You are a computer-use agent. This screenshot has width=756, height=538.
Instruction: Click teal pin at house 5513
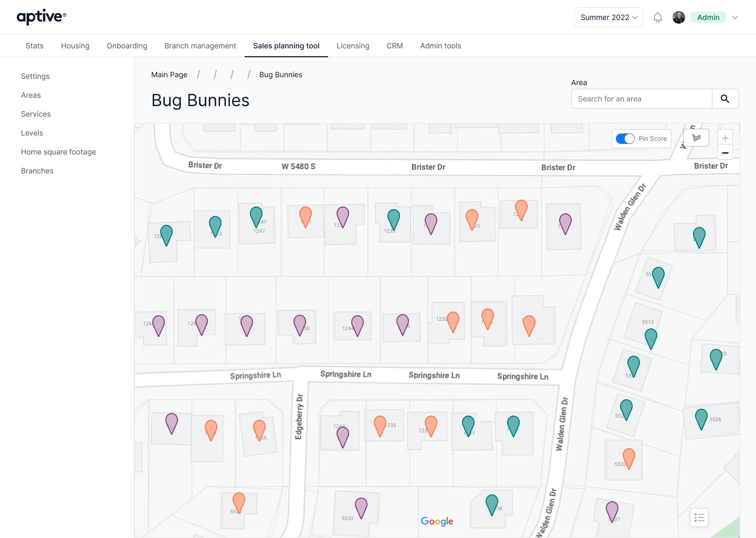click(x=651, y=339)
